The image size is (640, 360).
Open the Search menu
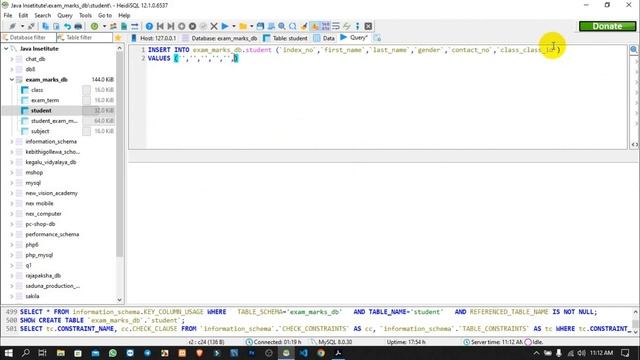click(42, 15)
